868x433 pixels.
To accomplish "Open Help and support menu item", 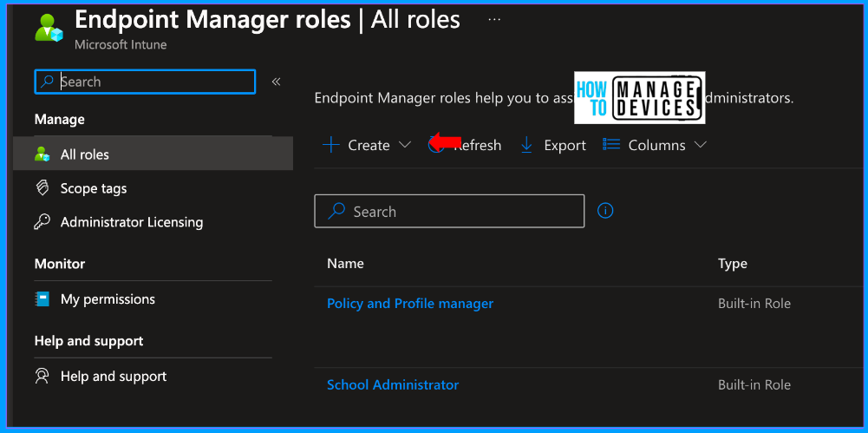I will 153,376.
